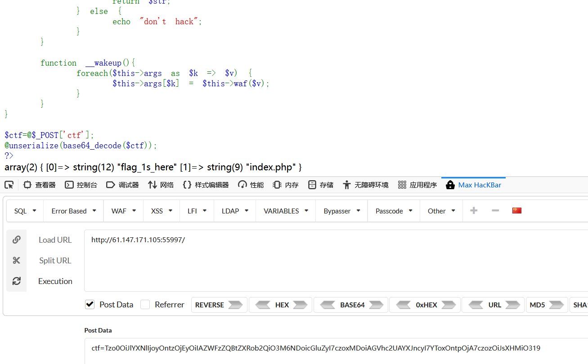Open the 控制台 console tab
This screenshot has width=588, height=364.
point(81,185)
